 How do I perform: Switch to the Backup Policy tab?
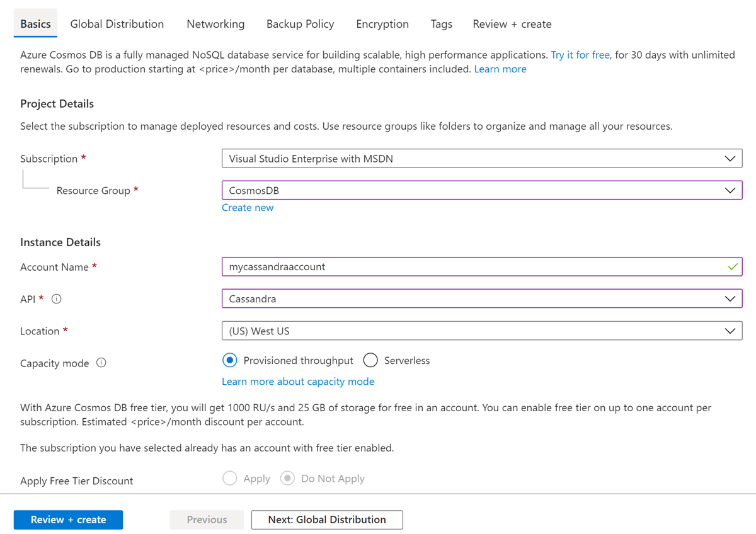click(x=300, y=23)
